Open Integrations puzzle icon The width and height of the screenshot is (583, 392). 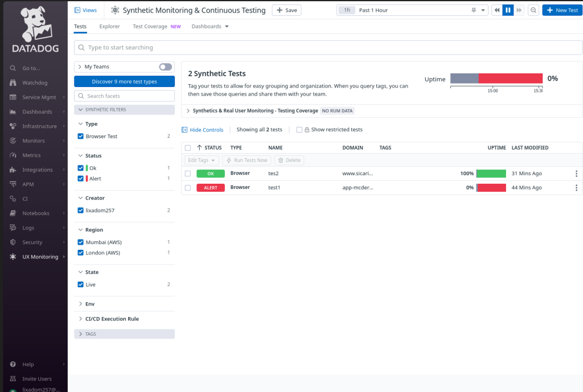click(13, 170)
